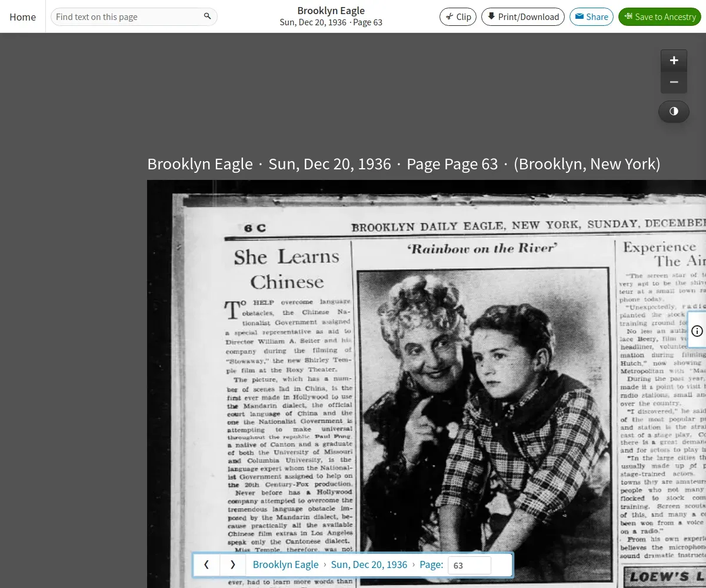Zoom in with the plus button
The height and width of the screenshot is (588, 706).
(x=674, y=61)
